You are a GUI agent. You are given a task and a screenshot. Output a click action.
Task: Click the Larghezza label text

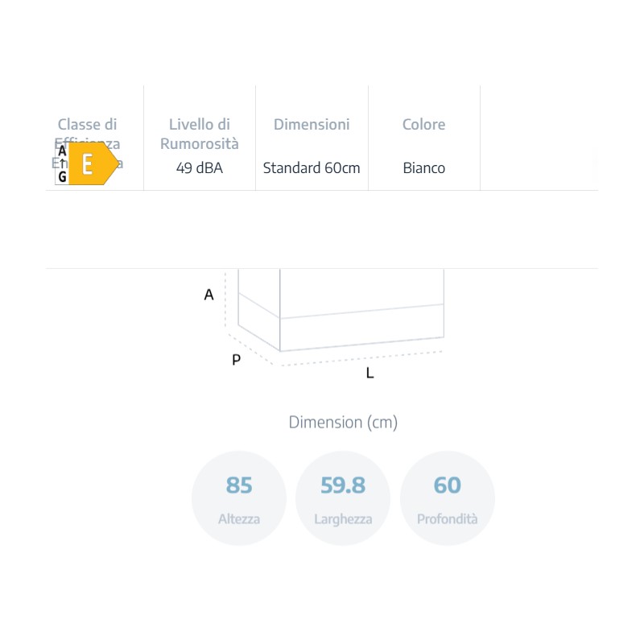pyautogui.click(x=343, y=519)
